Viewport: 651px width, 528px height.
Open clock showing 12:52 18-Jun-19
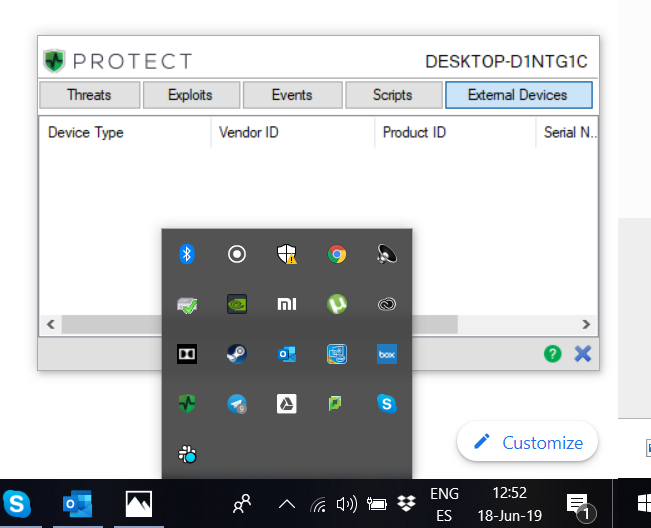[509, 504]
